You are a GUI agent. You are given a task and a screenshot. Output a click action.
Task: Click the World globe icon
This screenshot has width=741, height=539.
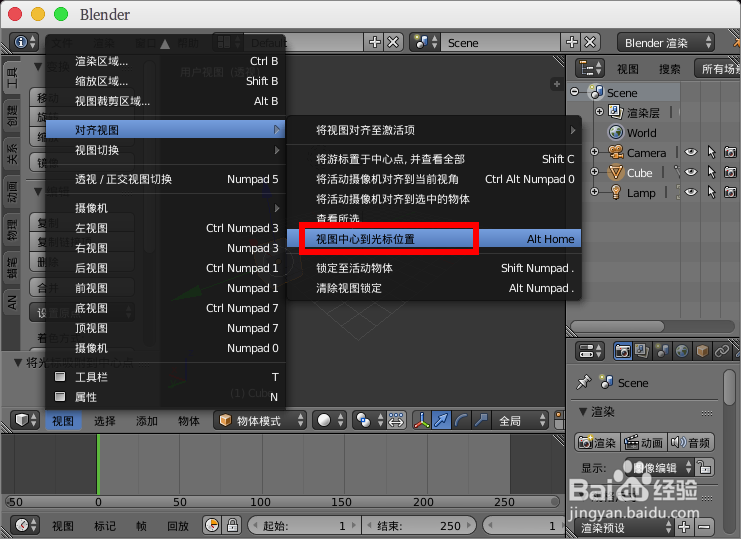tap(616, 132)
